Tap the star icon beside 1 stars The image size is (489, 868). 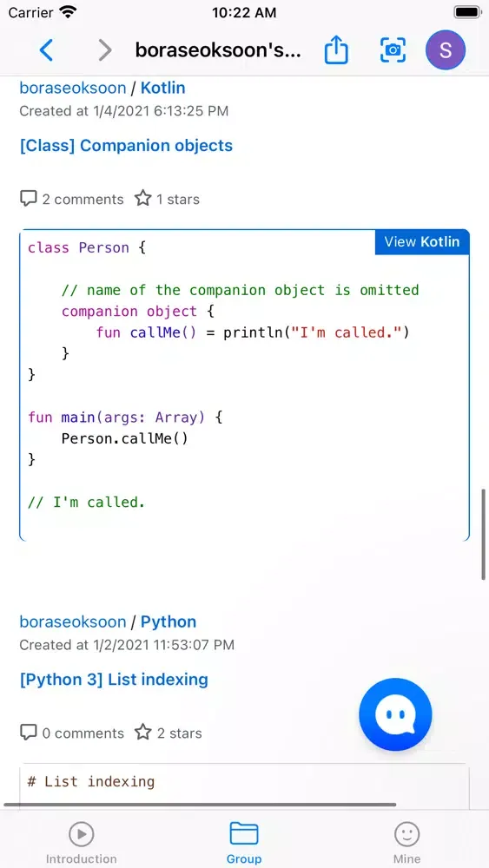(143, 199)
